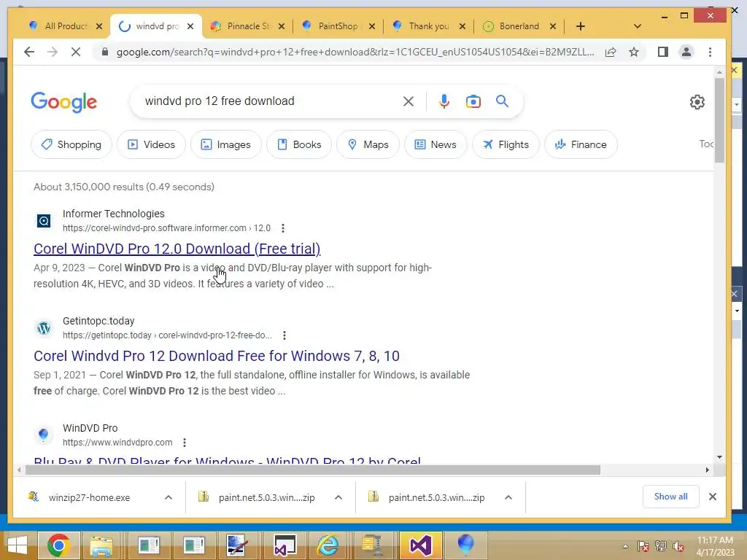Viewport: 747px width, 560px height.
Task: Click the forward navigation arrow
Action: pyautogui.click(x=53, y=52)
